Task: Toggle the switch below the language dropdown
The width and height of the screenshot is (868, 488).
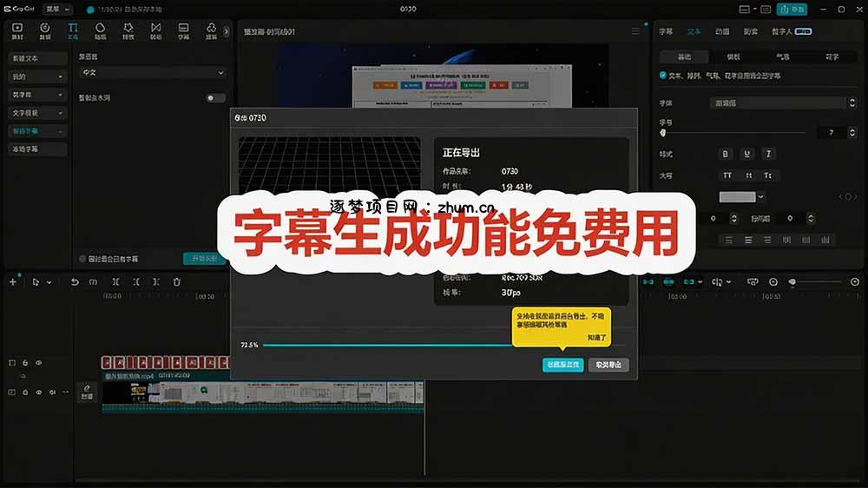Action: click(x=214, y=98)
